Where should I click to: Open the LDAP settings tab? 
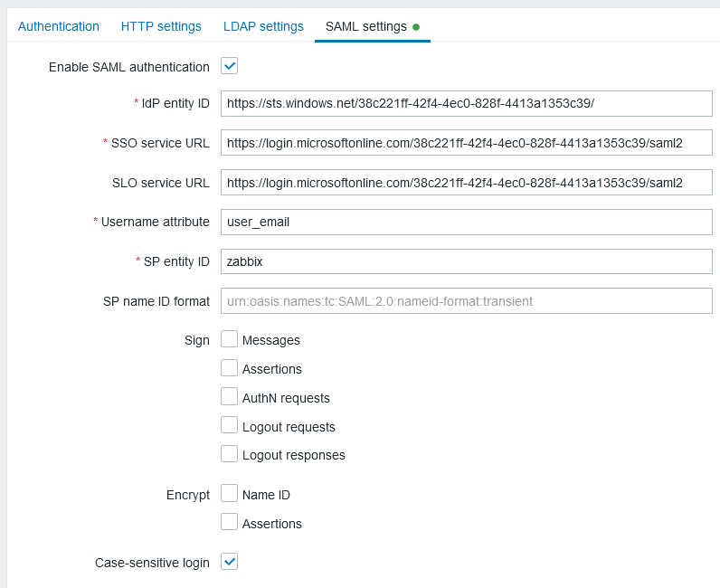[263, 26]
